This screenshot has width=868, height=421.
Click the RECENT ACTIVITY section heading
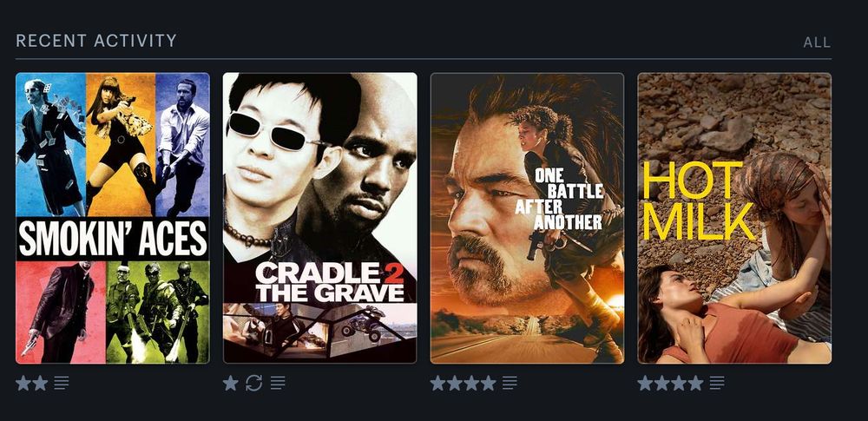click(x=96, y=41)
